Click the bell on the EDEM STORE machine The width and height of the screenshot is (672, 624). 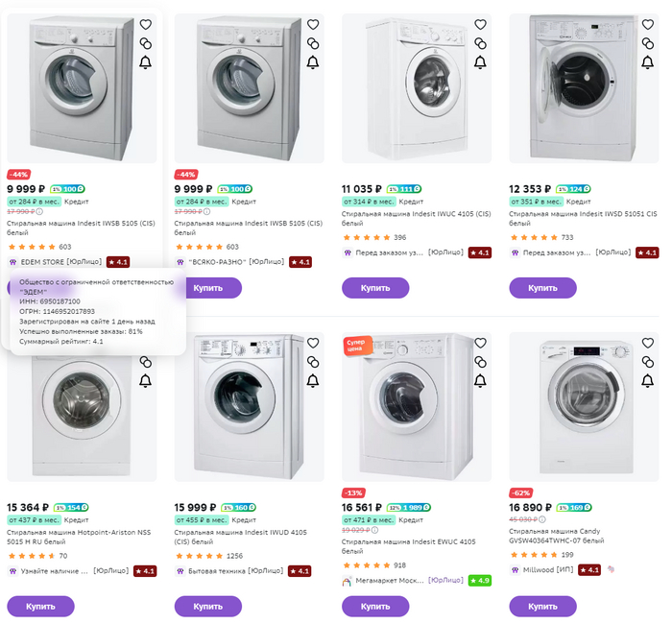pyautogui.click(x=146, y=63)
